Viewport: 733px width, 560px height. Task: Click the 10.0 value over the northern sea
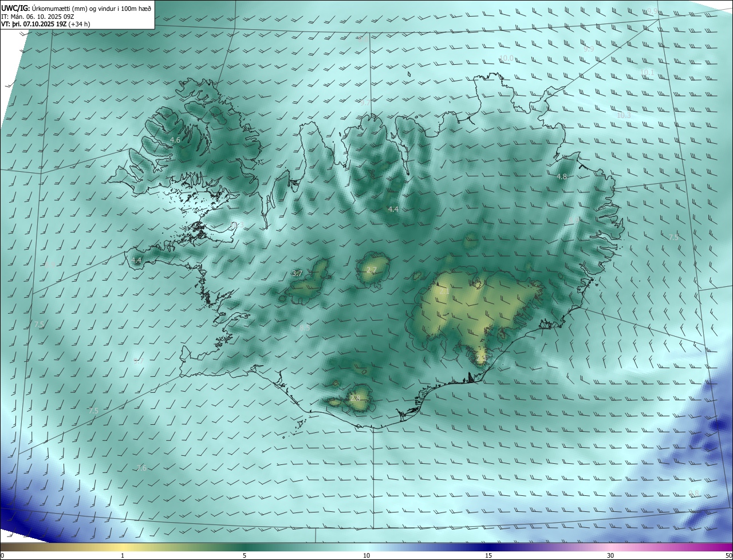(507, 58)
